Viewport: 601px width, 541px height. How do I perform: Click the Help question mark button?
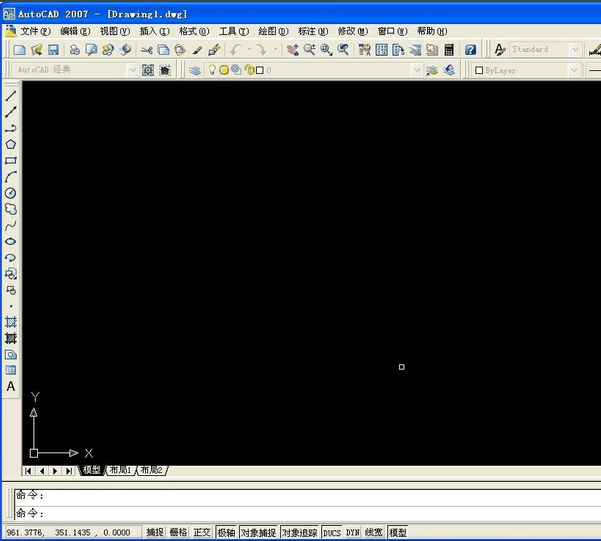click(x=470, y=50)
